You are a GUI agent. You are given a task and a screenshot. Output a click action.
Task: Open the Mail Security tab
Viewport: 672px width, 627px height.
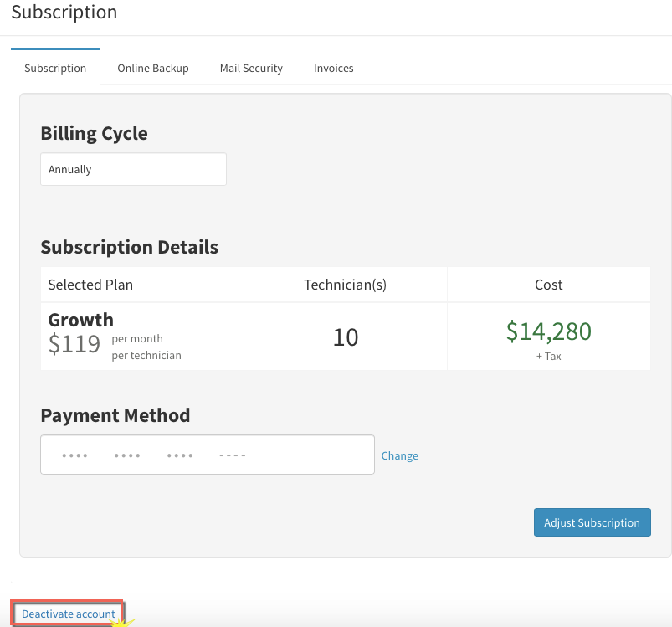click(x=251, y=68)
